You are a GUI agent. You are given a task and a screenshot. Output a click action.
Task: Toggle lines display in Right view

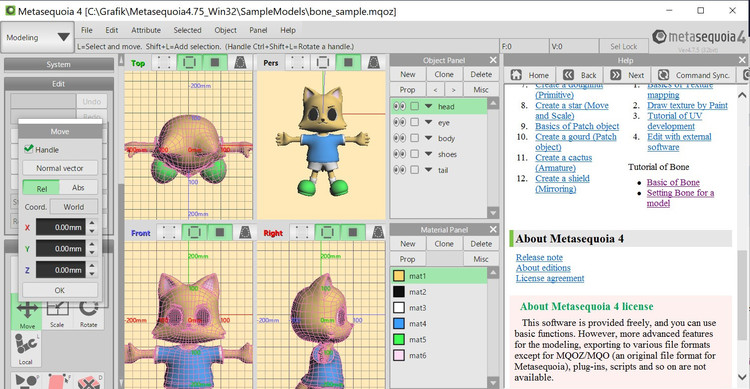coord(328,233)
